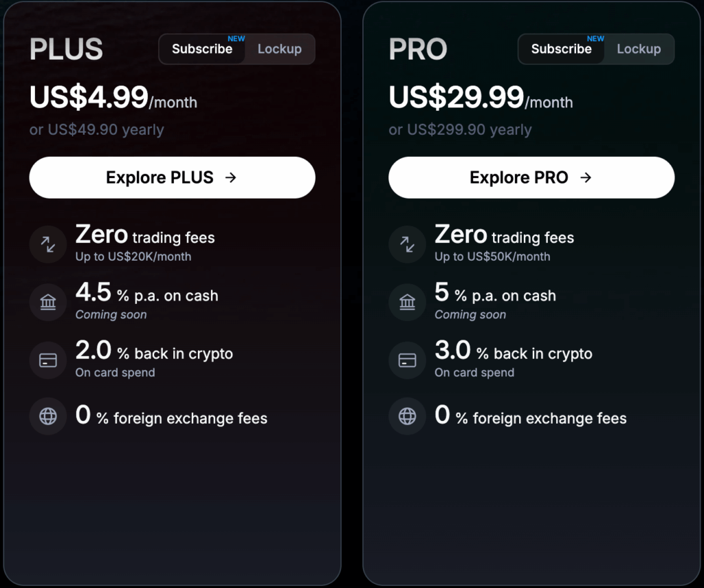
Task: Switch the PLUS card to Lockup mode
Action: pyautogui.click(x=279, y=49)
